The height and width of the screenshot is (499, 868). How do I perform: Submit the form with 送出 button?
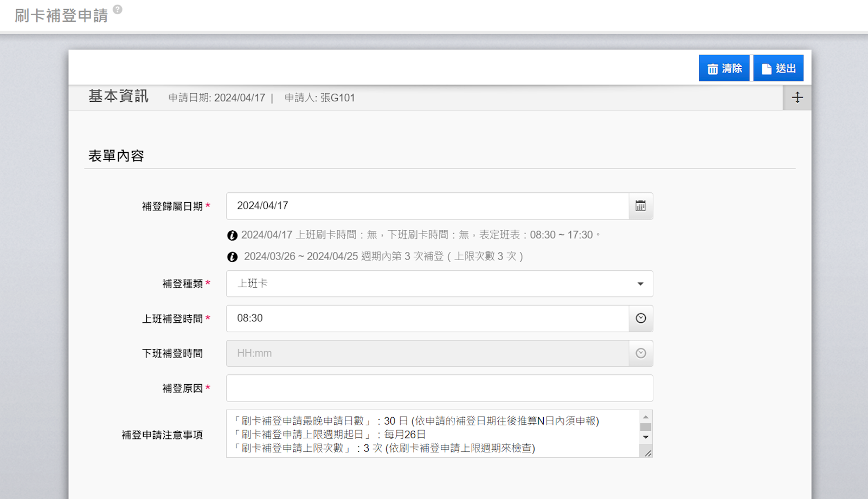(778, 68)
